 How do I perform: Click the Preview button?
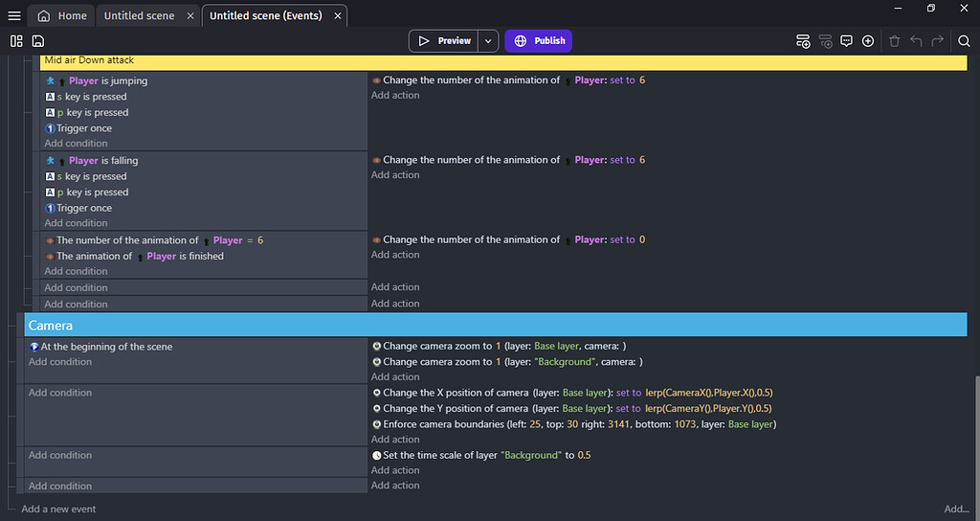point(444,41)
